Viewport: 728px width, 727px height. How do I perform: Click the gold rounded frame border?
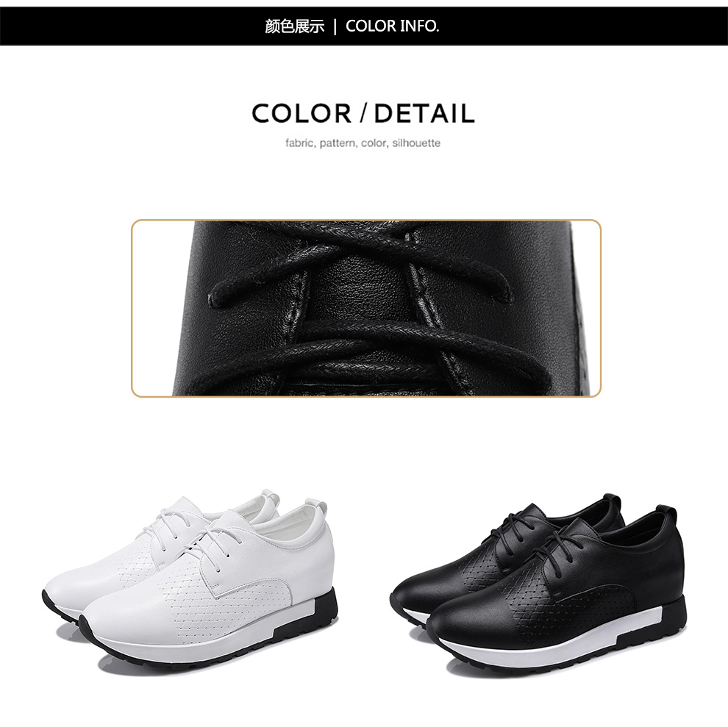[x=366, y=221]
